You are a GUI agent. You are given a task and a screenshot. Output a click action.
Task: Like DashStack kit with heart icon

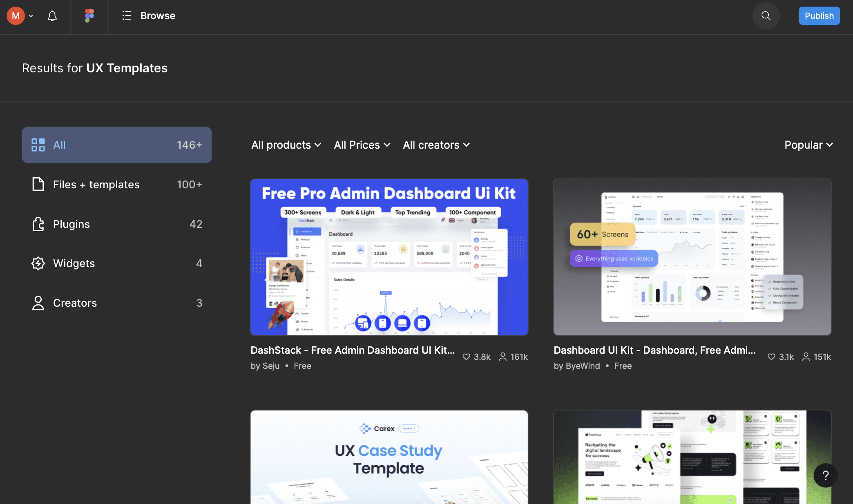[466, 357]
